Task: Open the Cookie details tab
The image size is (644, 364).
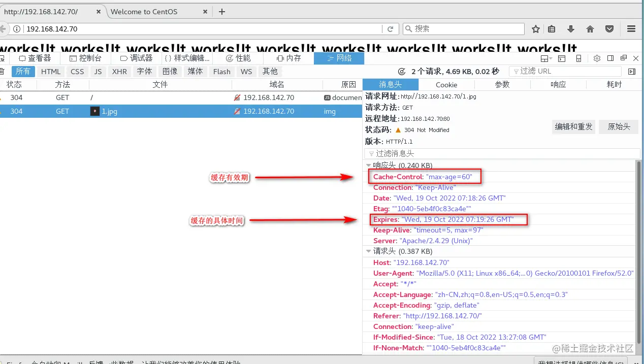Action: (446, 85)
